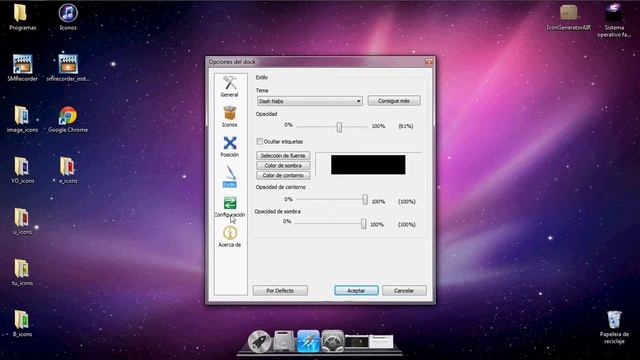
Task: Open the Iconos section in dock options sidebar
Action: 229,116
